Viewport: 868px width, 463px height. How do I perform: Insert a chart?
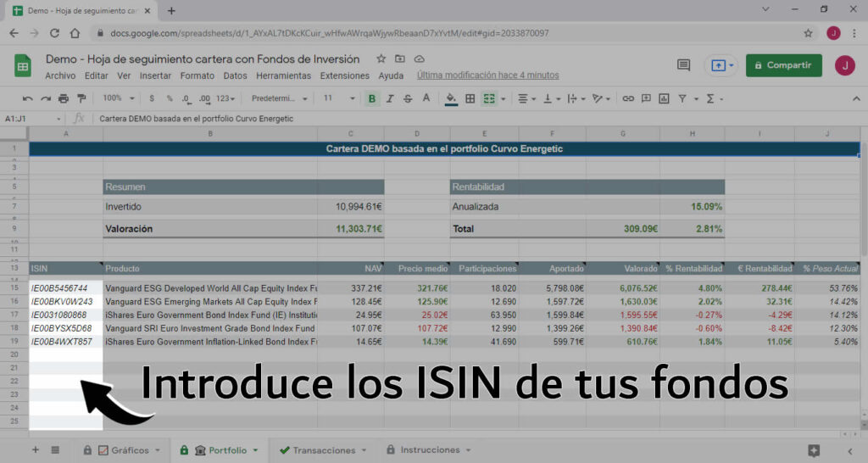664,98
